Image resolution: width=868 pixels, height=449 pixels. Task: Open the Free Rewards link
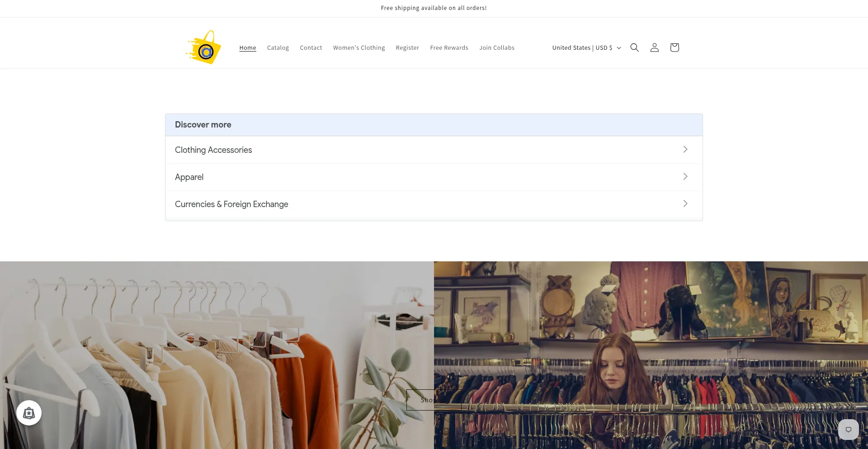coord(449,47)
